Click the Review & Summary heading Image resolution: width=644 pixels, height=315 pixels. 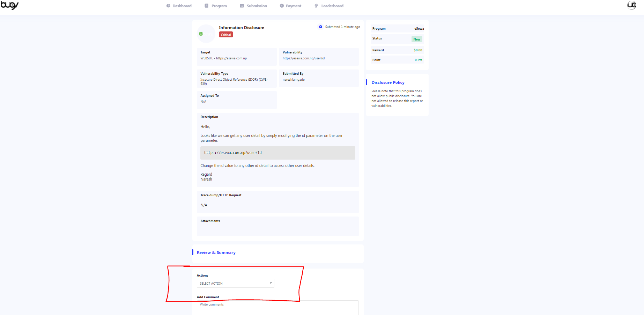pyautogui.click(x=216, y=252)
